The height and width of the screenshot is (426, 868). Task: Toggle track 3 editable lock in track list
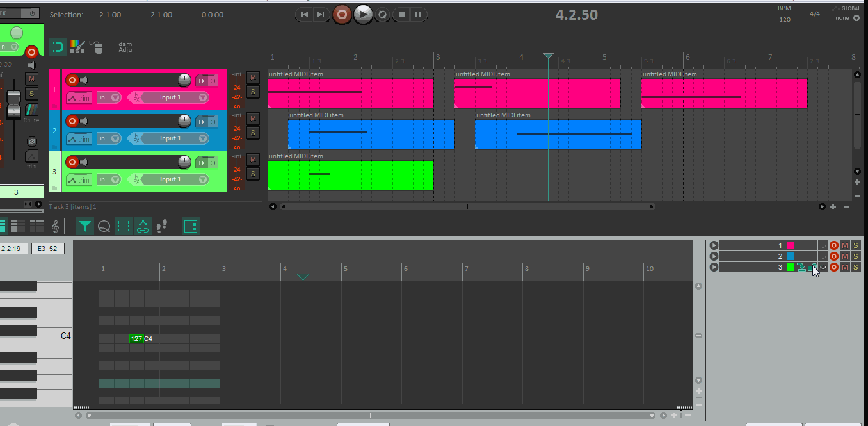pos(812,267)
